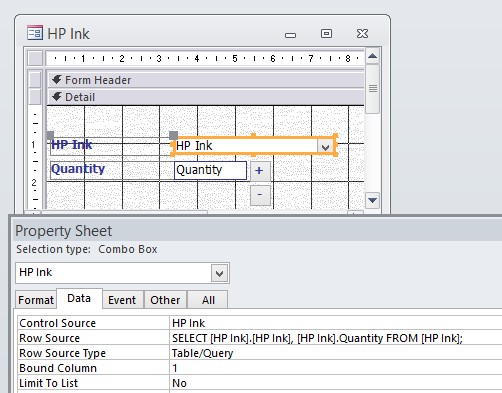Open the HP Ink combo box arrow in form
This screenshot has height=393, width=502.
325,146
